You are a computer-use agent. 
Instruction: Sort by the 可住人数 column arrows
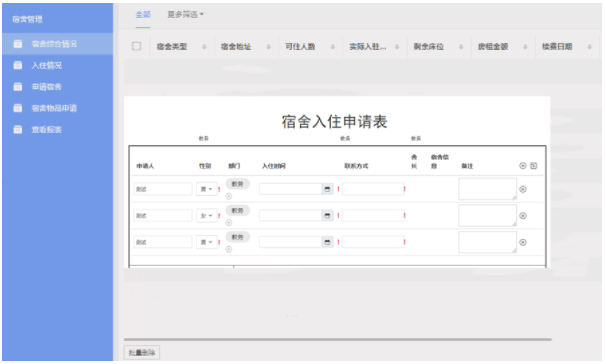pyautogui.click(x=332, y=47)
